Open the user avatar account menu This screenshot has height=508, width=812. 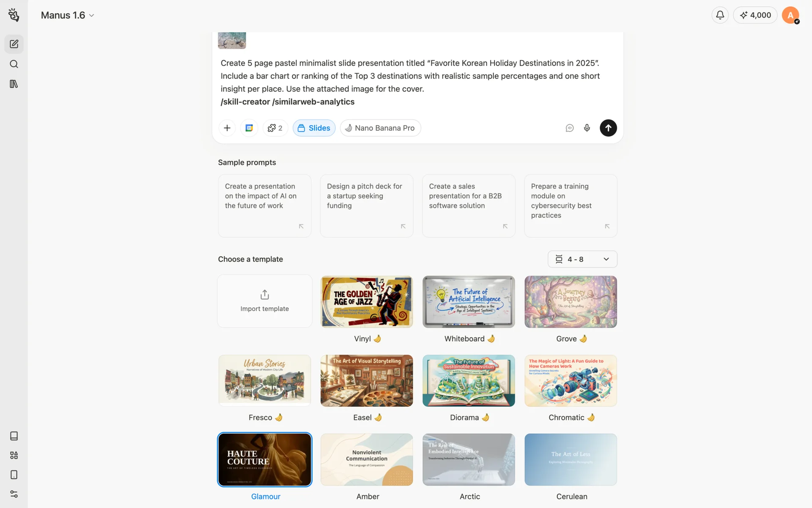[790, 15]
